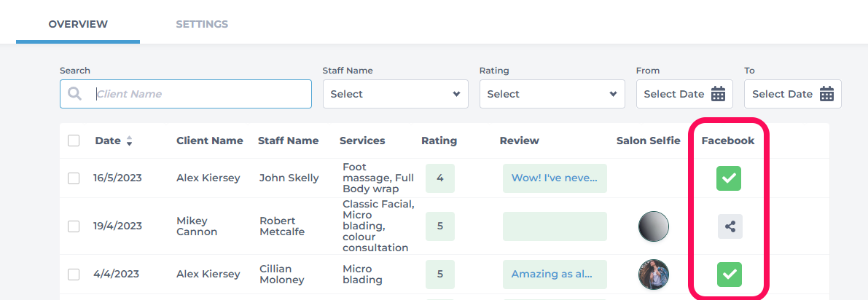
Task: Open the "Wow! I've neve..." review
Action: point(555,178)
